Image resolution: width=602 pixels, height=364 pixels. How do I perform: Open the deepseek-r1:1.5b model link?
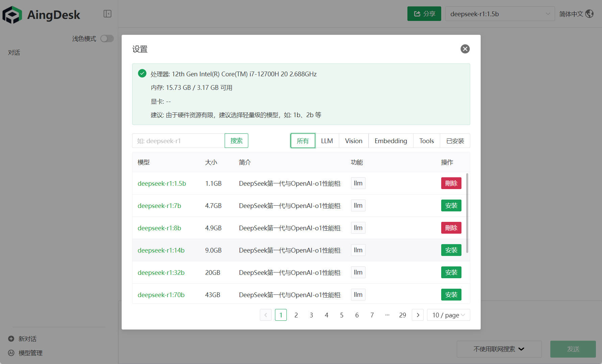point(162,183)
